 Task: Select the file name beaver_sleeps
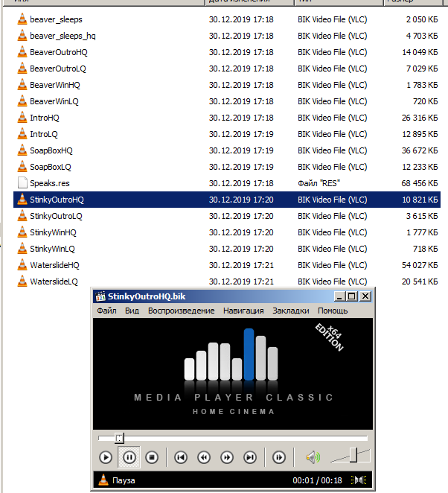(56, 19)
